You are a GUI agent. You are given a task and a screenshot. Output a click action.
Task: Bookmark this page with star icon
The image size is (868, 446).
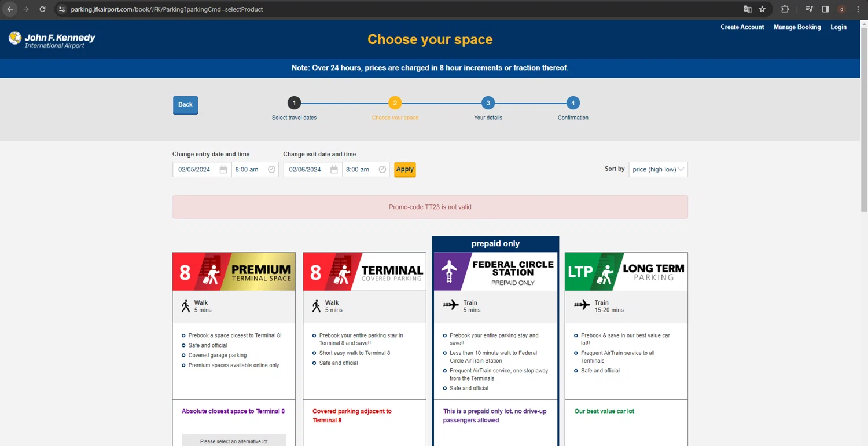click(762, 9)
